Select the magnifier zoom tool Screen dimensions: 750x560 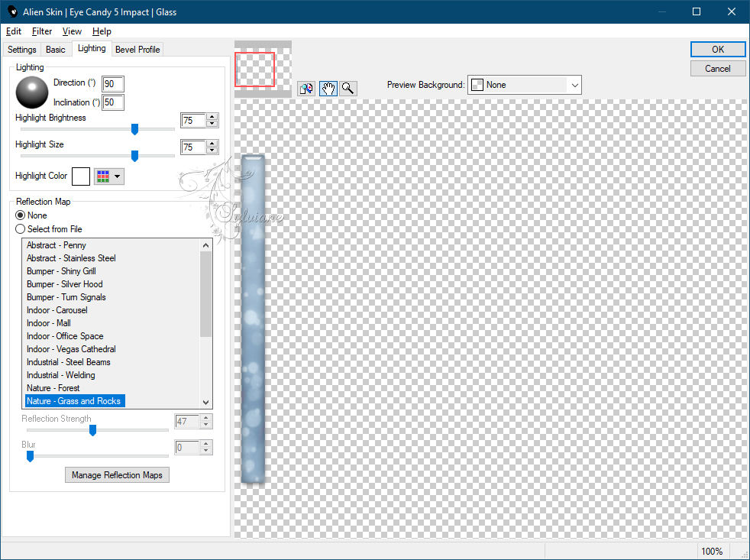(348, 89)
